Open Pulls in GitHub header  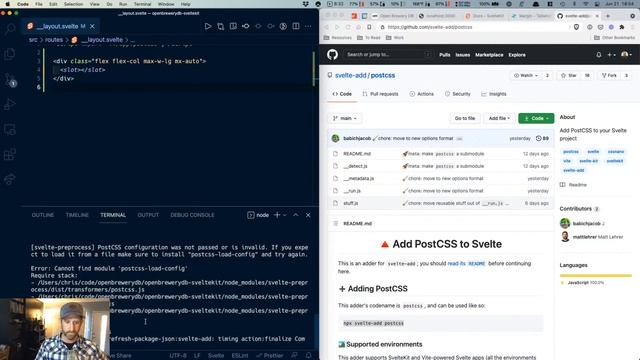(445, 55)
